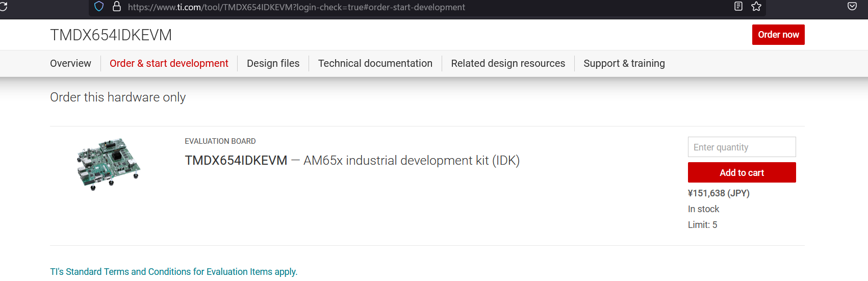
Task: Go to Related design resources tab
Action: point(508,63)
